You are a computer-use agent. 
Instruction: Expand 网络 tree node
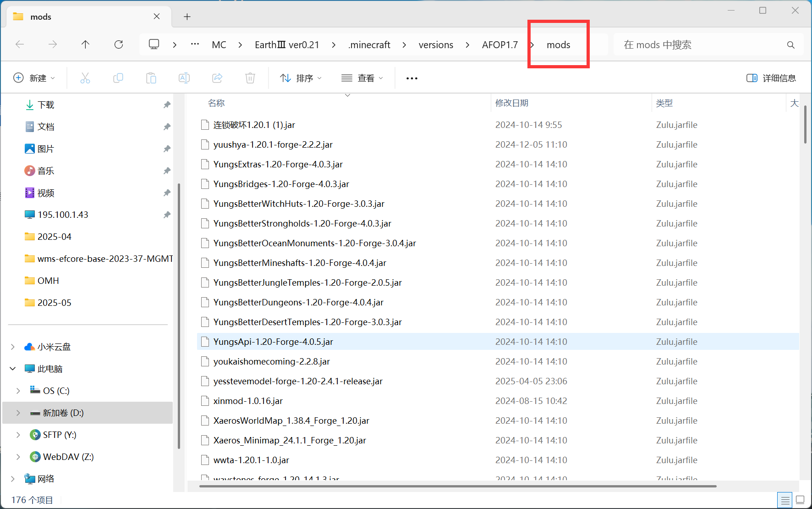[13, 479]
